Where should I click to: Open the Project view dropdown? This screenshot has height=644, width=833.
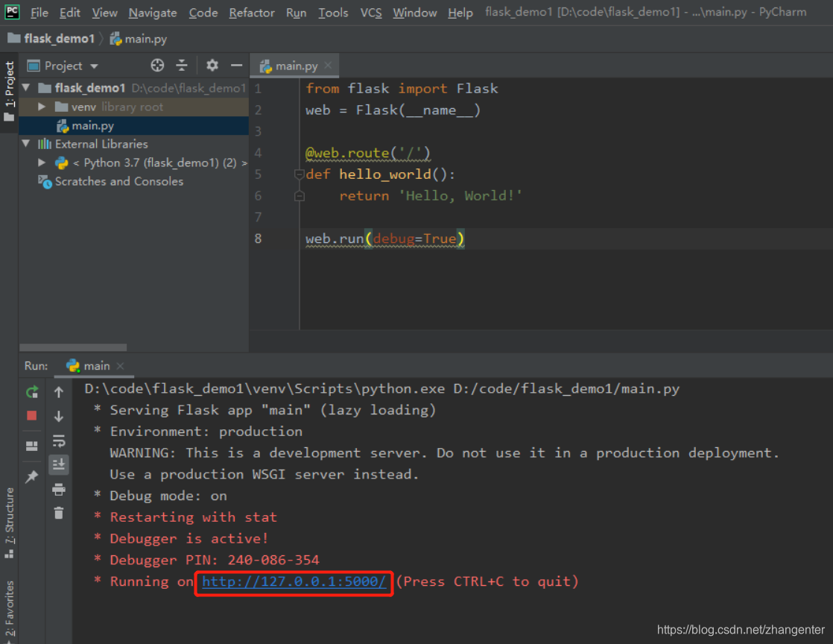click(x=63, y=66)
